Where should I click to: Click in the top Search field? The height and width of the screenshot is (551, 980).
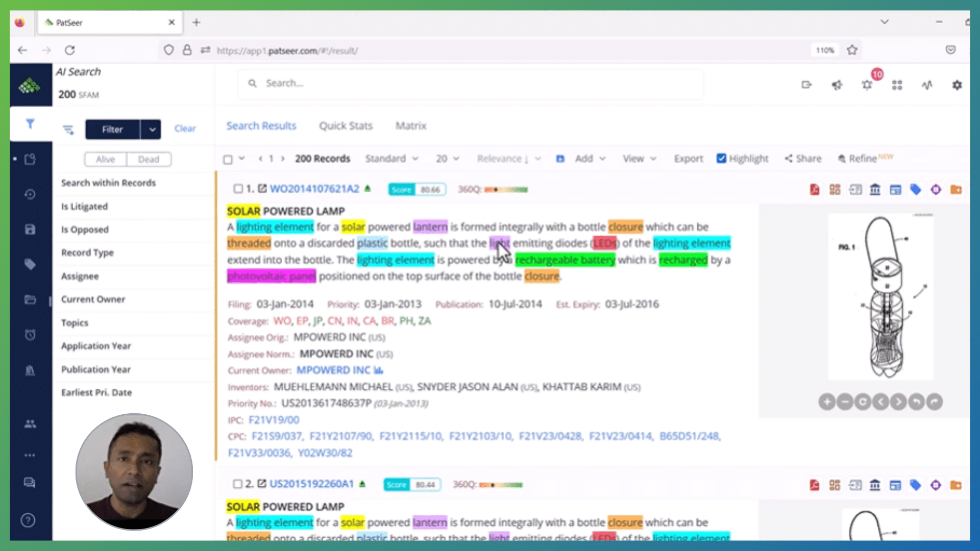[x=470, y=83]
